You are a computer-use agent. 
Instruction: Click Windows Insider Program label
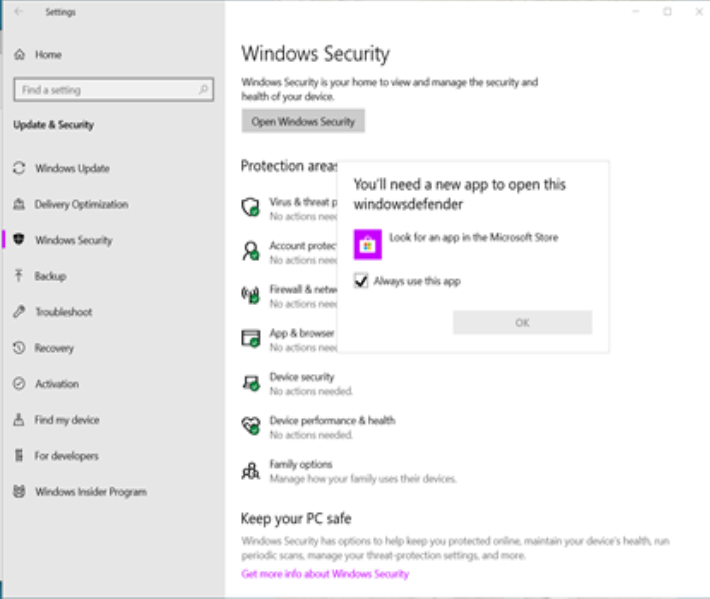tap(91, 492)
